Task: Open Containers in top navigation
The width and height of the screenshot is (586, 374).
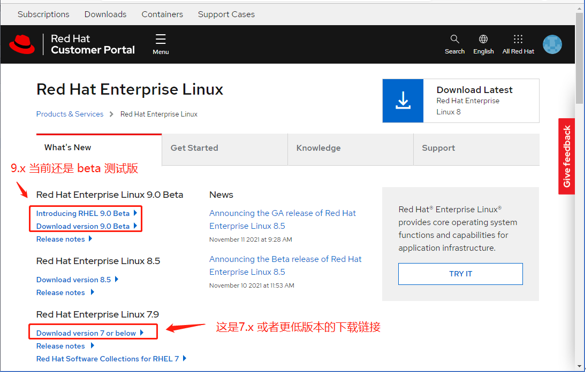Action: [x=162, y=14]
